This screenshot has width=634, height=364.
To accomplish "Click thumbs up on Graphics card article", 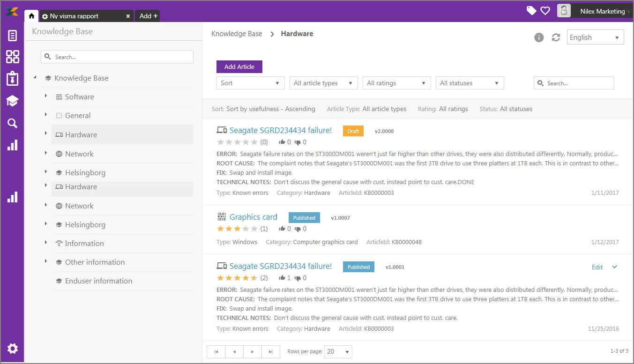I will click(x=282, y=229).
